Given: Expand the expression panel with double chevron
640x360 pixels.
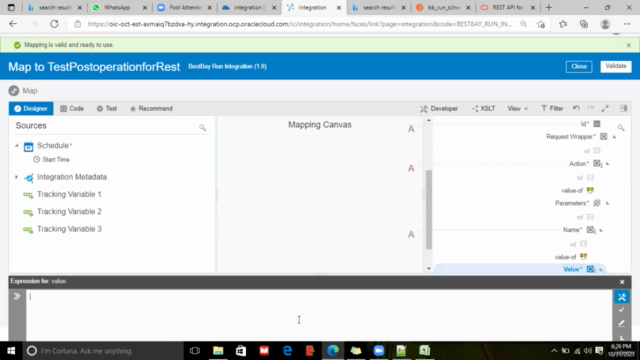Looking at the screenshot, I should [17, 296].
